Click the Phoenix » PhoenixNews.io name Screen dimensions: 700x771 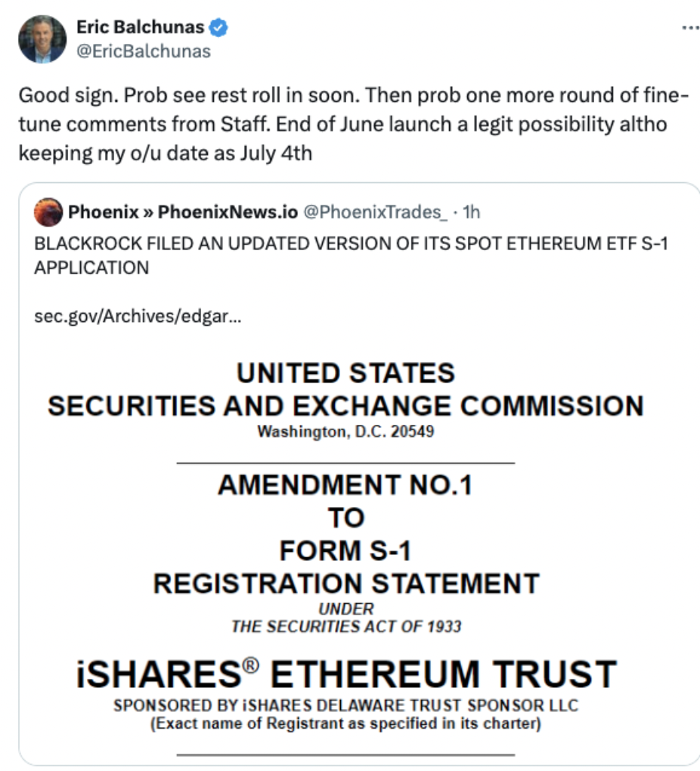pyautogui.click(x=183, y=212)
